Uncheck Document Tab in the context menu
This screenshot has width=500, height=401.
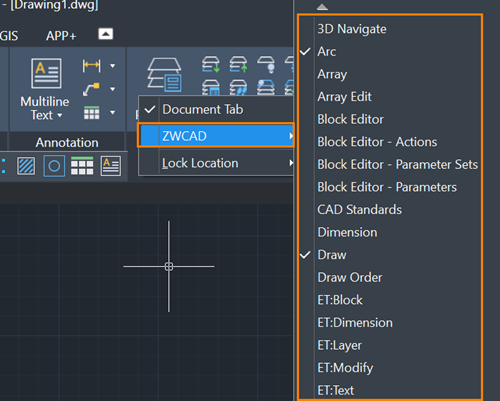(x=216, y=109)
